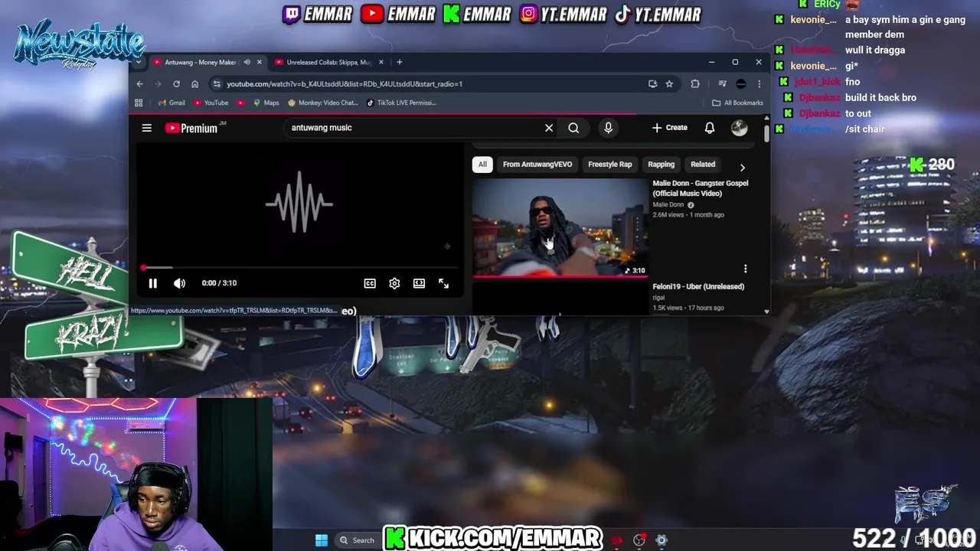Viewport: 980px width, 551px height.
Task: Open Chrome three-dot menu
Action: coord(759,84)
